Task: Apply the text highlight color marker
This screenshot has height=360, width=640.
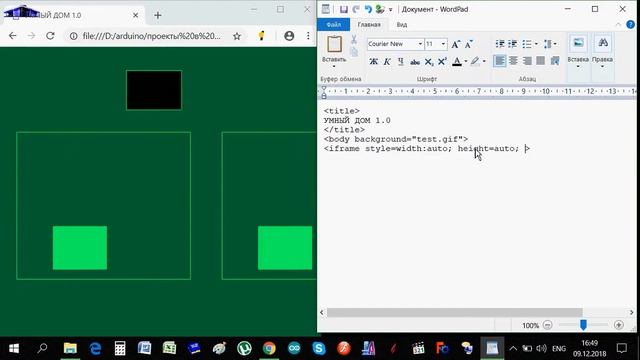Action: (x=475, y=62)
